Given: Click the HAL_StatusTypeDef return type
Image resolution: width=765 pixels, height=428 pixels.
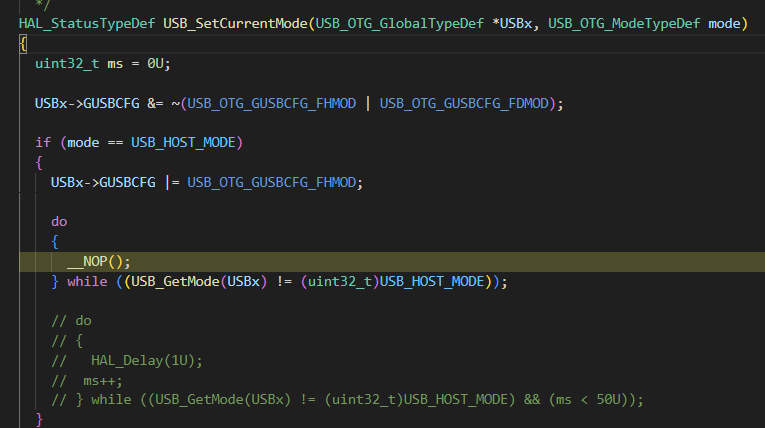Looking at the screenshot, I should pyautogui.click(x=87, y=23).
